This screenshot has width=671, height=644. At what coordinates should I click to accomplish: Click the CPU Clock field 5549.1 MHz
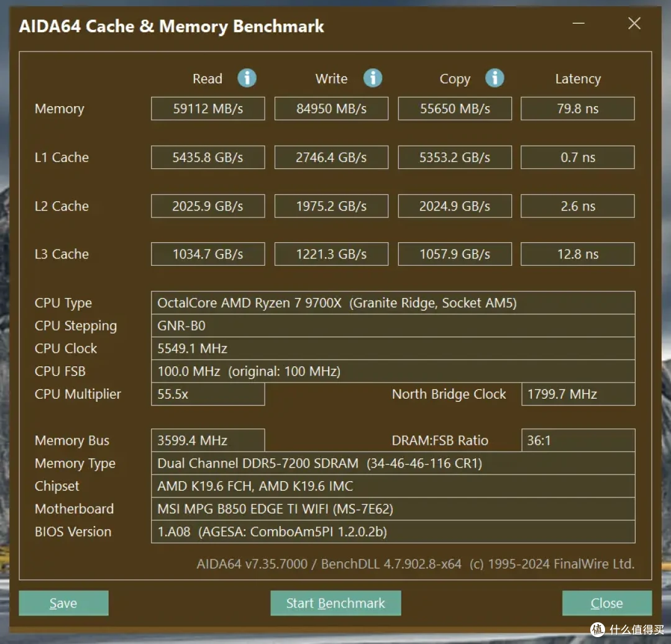coord(393,348)
